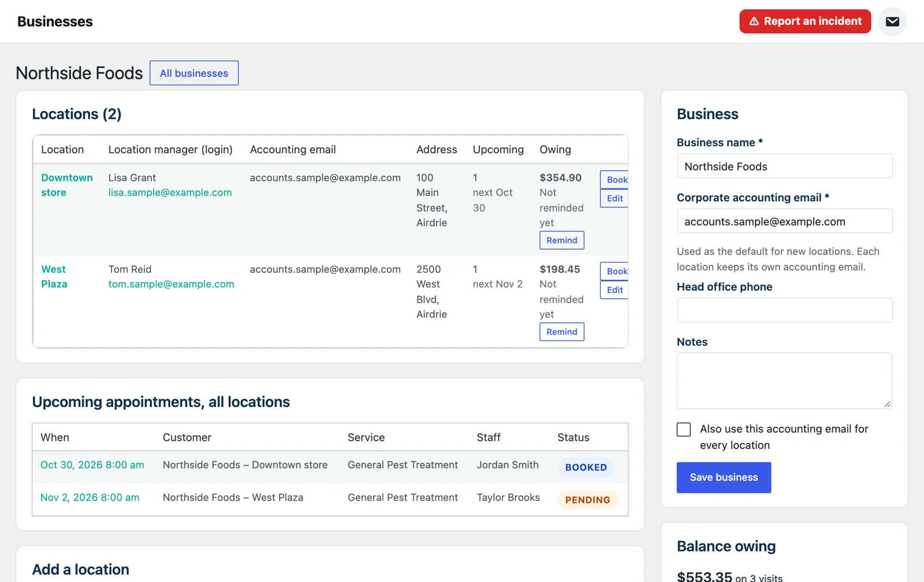
Task: Edit the Downtown store location
Action: pos(614,198)
